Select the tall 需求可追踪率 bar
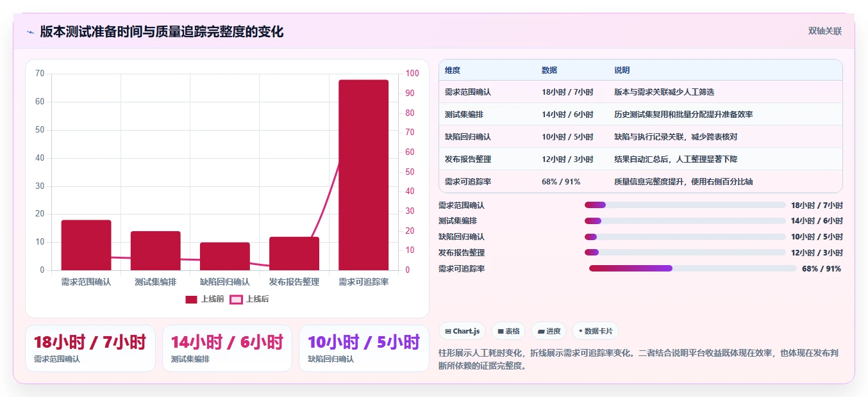868x397 pixels. tap(363, 175)
